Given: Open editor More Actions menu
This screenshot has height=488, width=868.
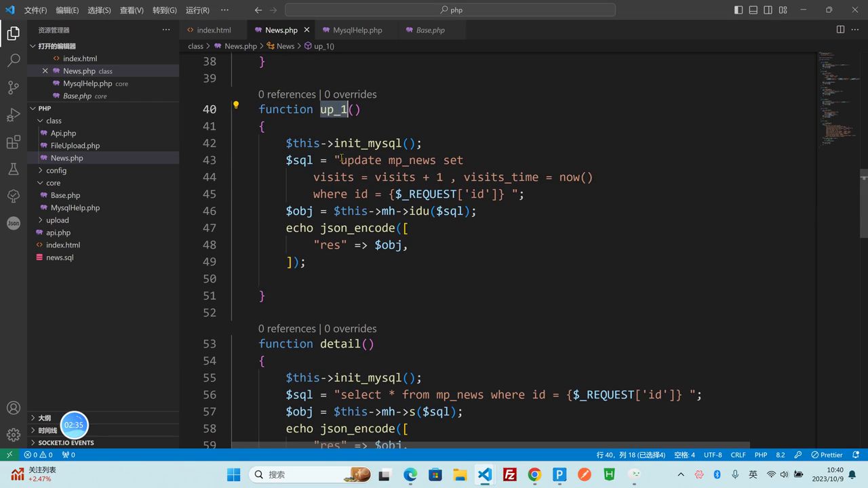Looking at the screenshot, I should [855, 30].
